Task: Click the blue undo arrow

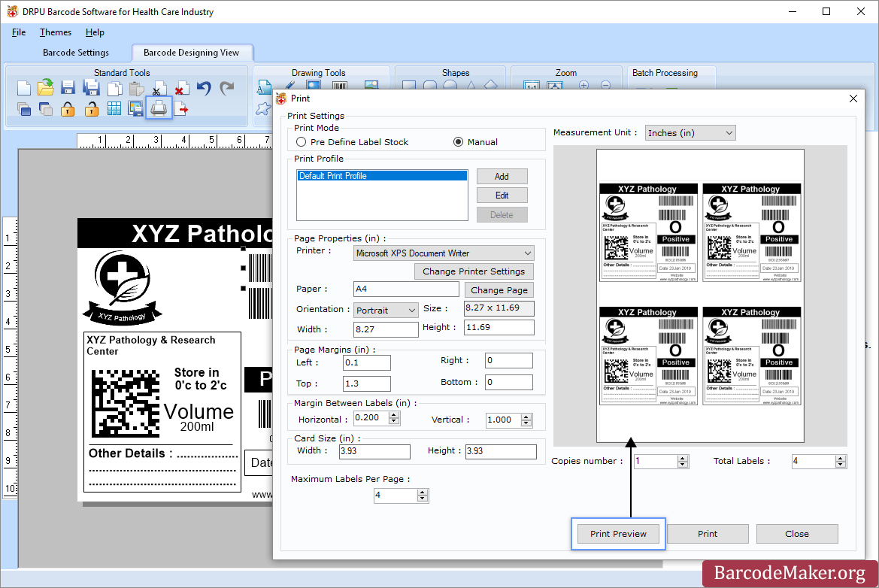Action: [204, 89]
